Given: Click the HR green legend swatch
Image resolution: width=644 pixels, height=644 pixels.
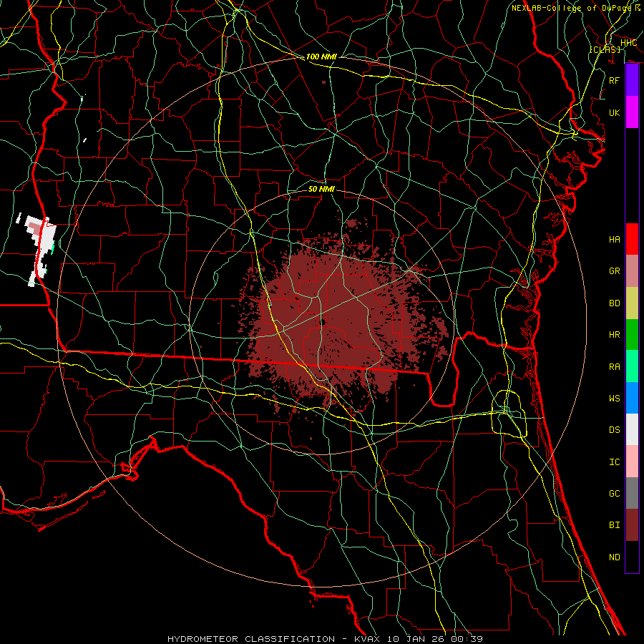Looking at the screenshot, I should (x=632, y=334).
